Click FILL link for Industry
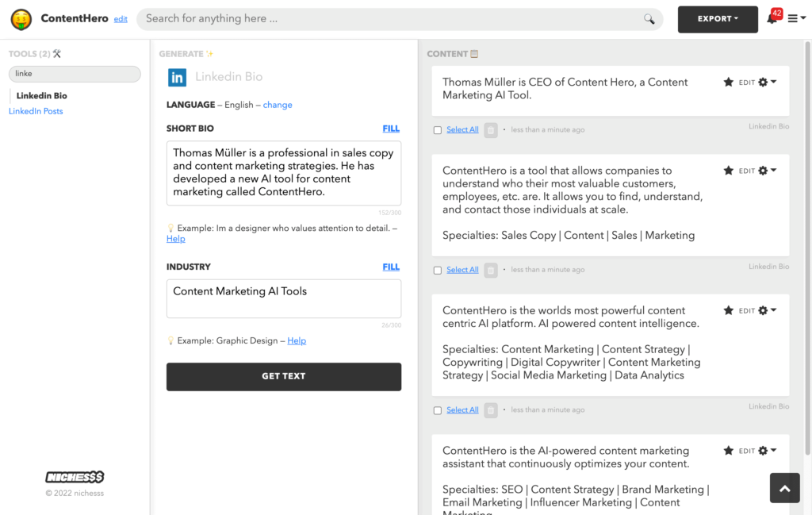812x515 pixels. pos(391,267)
